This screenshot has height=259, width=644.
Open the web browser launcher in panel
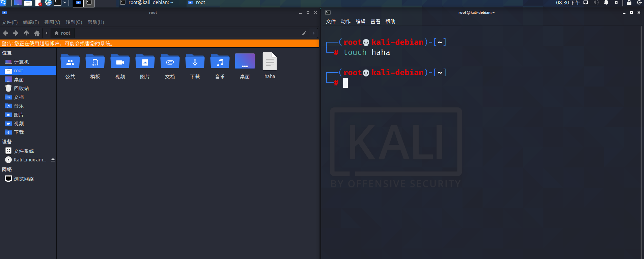point(48,3)
